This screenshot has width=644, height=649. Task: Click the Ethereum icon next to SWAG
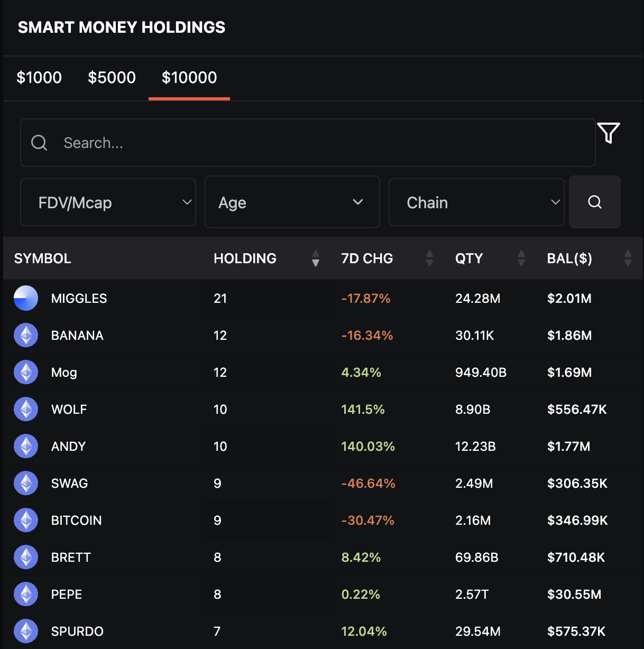pos(26,483)
